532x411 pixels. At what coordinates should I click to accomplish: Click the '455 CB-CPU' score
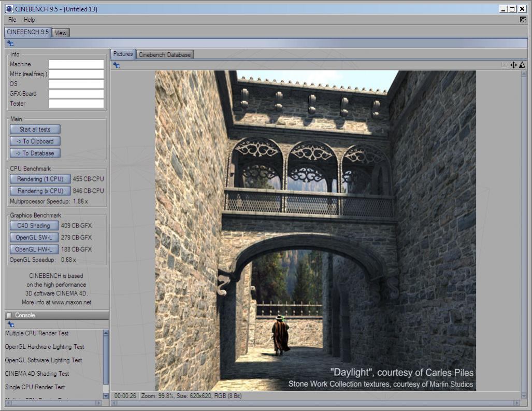[x=88, y=179]
